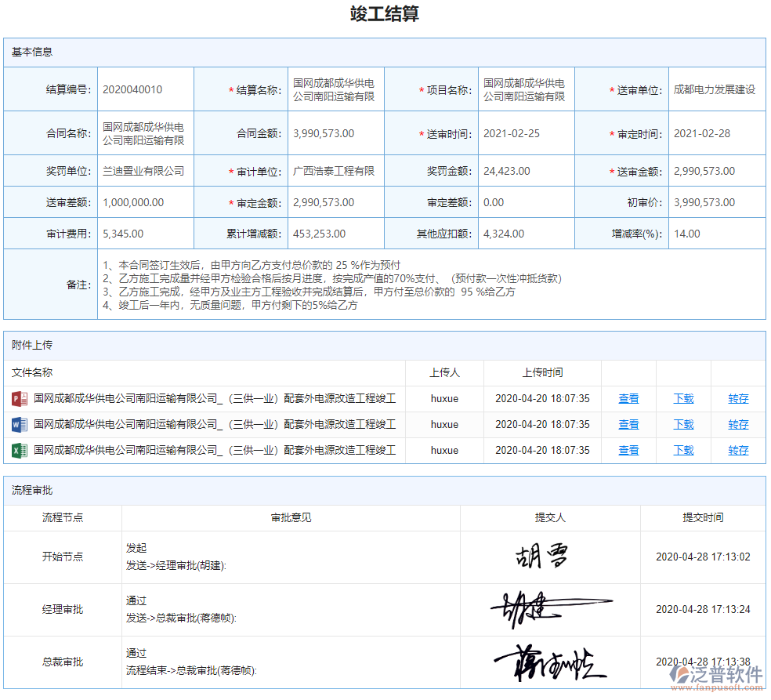The image size is (771, 700).
Task: Click 查看 on the Excel attachment row
Action: pos(628,450)
